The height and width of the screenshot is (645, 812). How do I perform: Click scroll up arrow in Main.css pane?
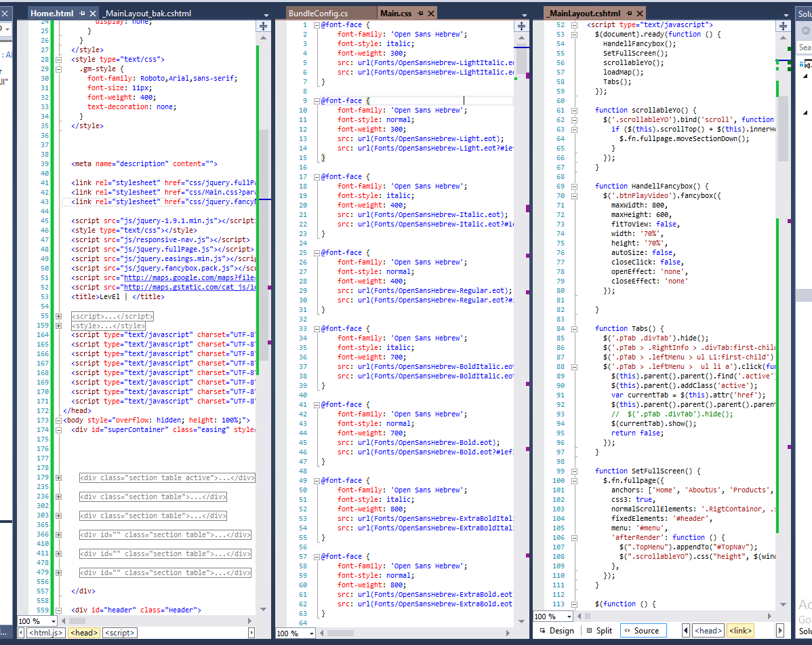[x=521, y=38]
